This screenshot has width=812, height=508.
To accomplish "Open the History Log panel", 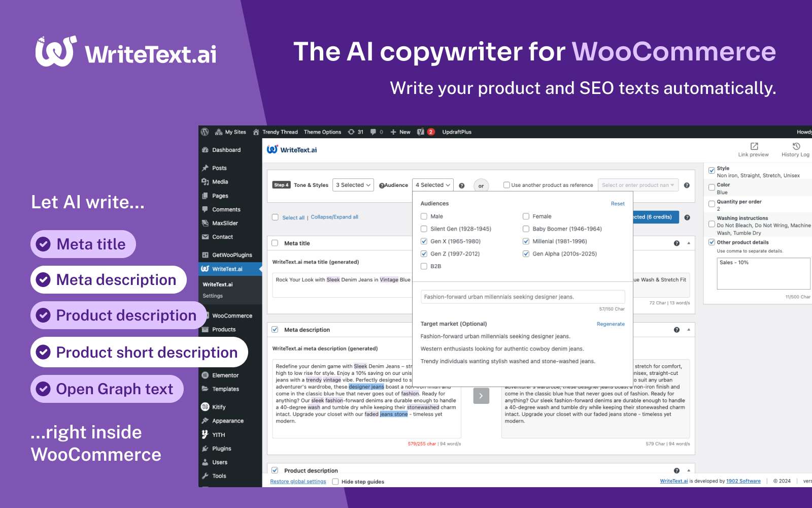I will click(x=794, y=148).
